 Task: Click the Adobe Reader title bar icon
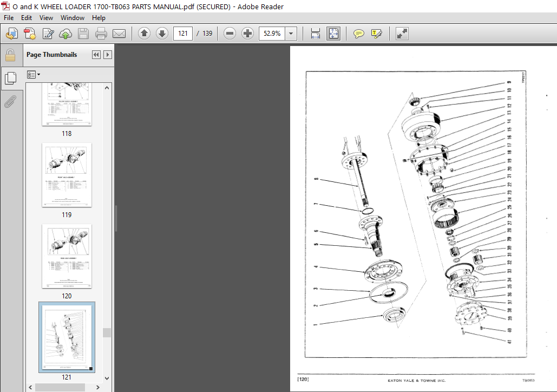click(5, 6)
